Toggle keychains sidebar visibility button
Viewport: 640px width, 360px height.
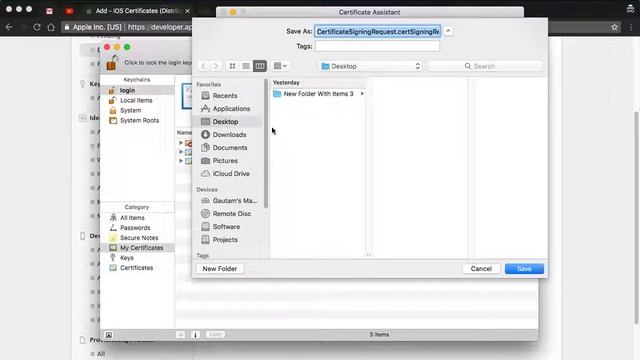point(109,335)
